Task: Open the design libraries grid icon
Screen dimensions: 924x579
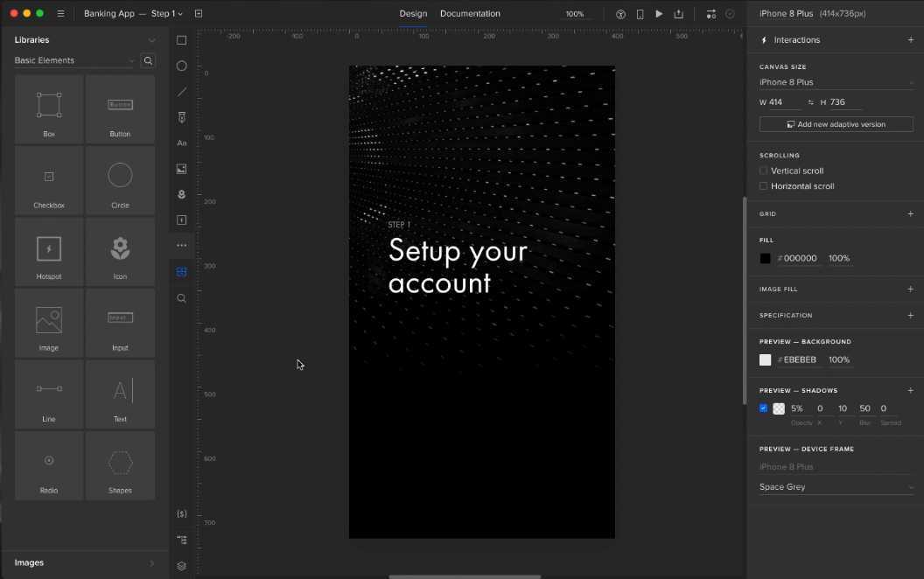Action: (x=181, y=271)
